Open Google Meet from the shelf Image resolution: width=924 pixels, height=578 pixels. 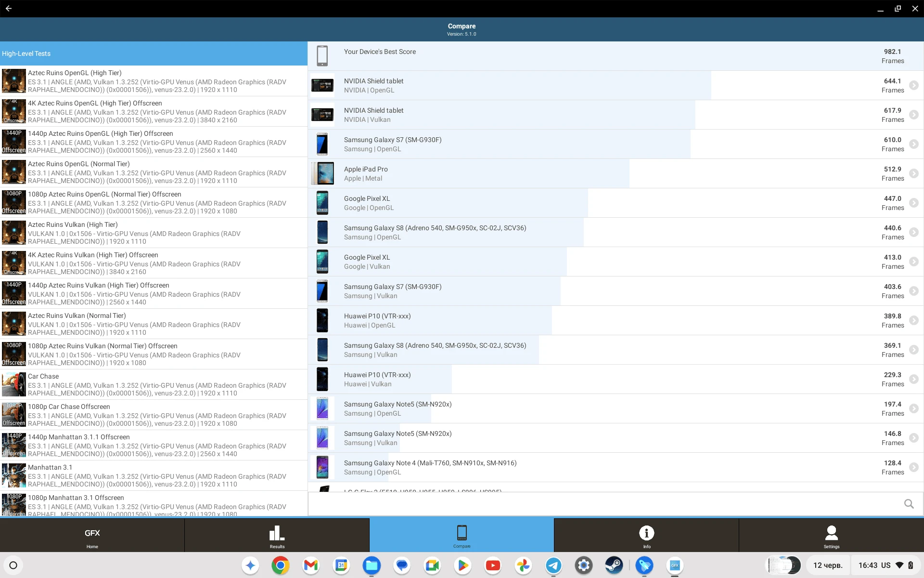[432, 565]
